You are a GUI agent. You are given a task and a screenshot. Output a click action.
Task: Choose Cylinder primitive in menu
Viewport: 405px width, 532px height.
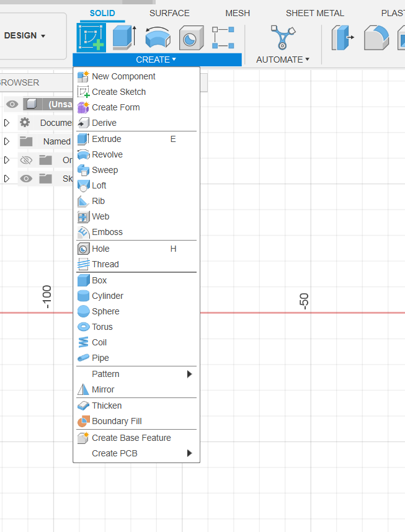click(x=136, y=296)
